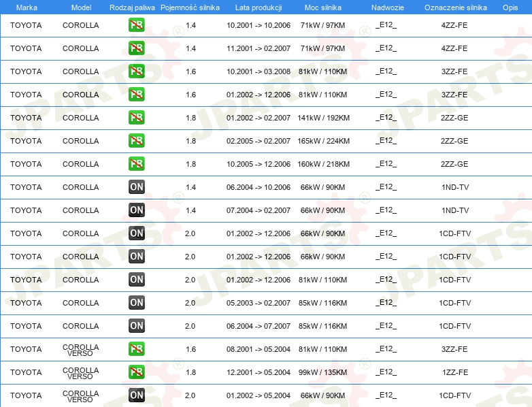
Task: Select the date range 08.2001 -> 05.2004
Action: [259, 349]
